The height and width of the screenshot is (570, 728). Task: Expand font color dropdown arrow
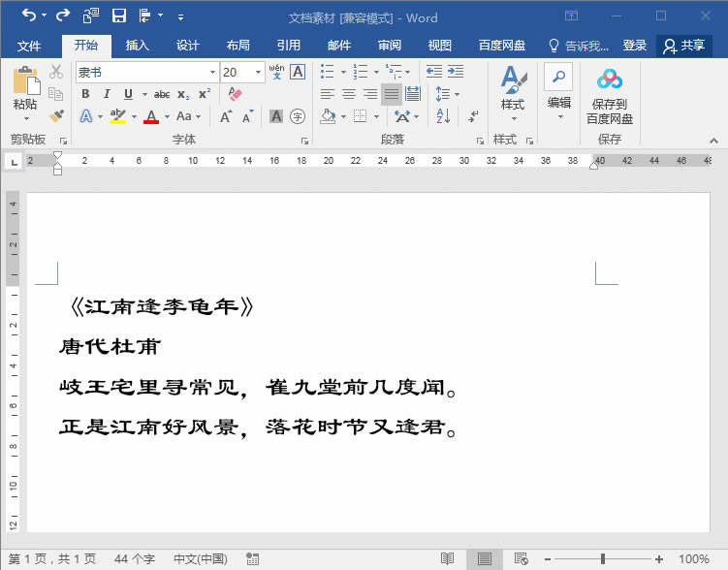coord(167,116)
